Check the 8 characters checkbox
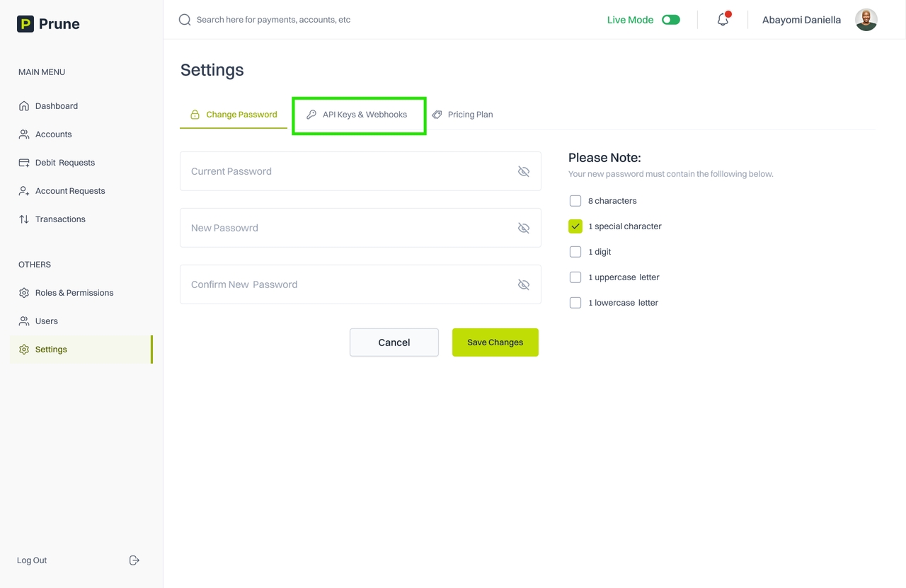The image size is (906, 588). coord(575,201)
